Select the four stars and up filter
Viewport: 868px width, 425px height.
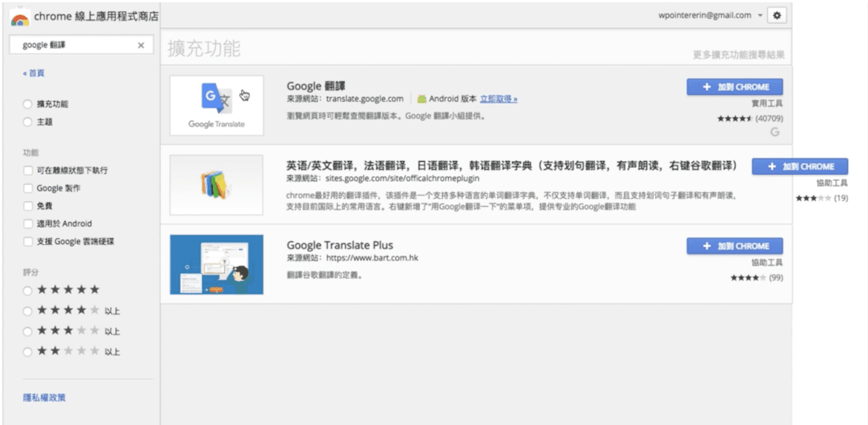(27, 311)
